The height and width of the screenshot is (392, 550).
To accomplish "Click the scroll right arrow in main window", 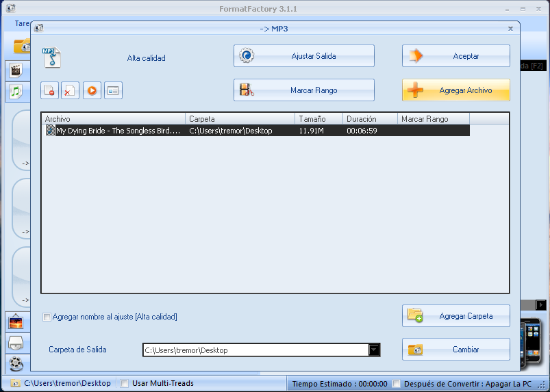I will point(540,304).
